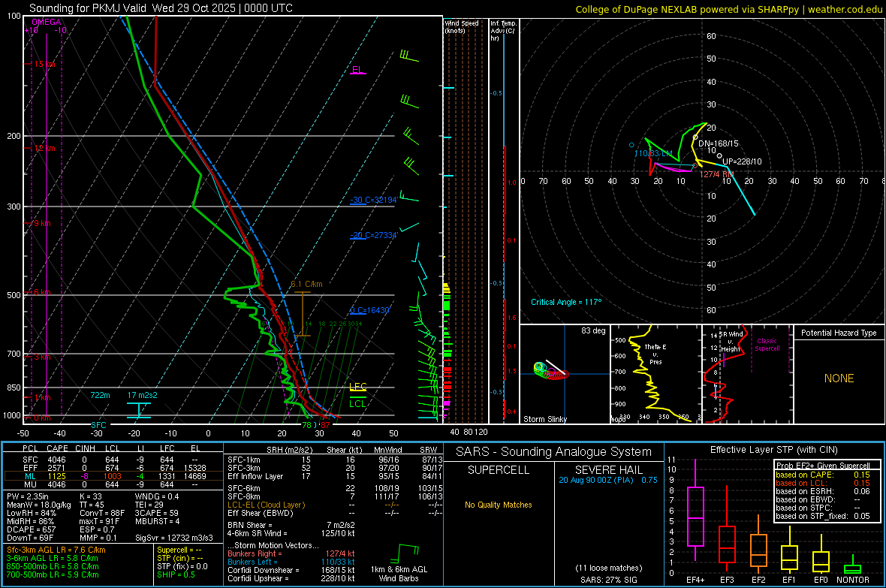Click the Potential Hazard Type header
The width and height of the screenshot is (886, 588).
point(839,333)
